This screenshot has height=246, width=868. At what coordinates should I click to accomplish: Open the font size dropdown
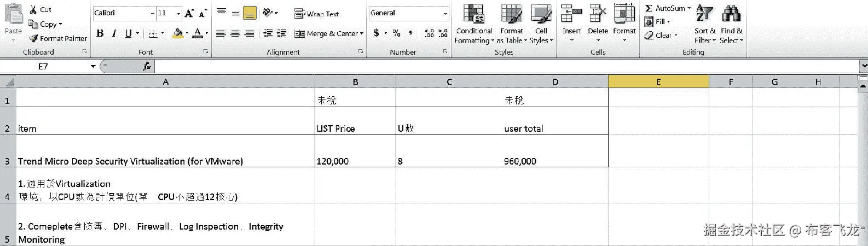tap(178, 13)
